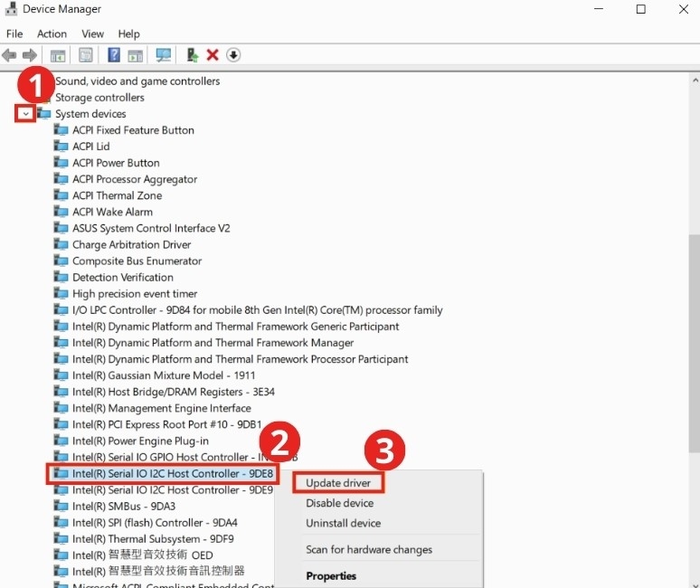Select ACPI Wake Alarm device
The width and height of the screenshot is (700, 588).
coord(112,212)
